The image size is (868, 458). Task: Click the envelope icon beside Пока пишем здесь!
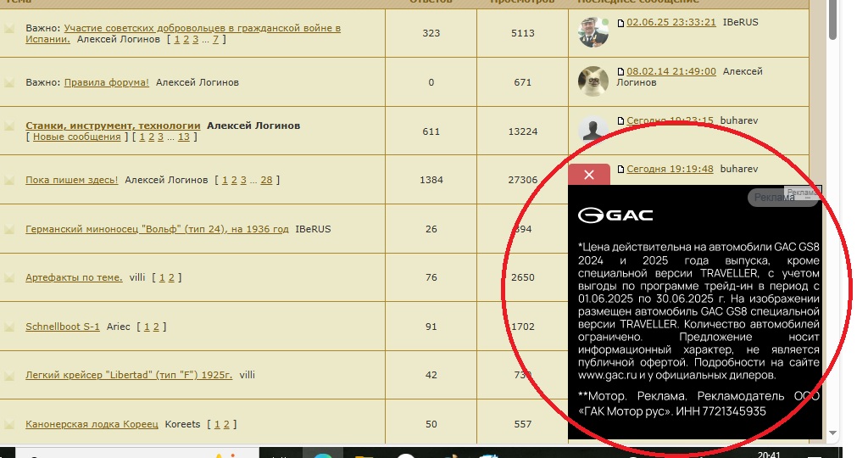click(x=9, y=180)
